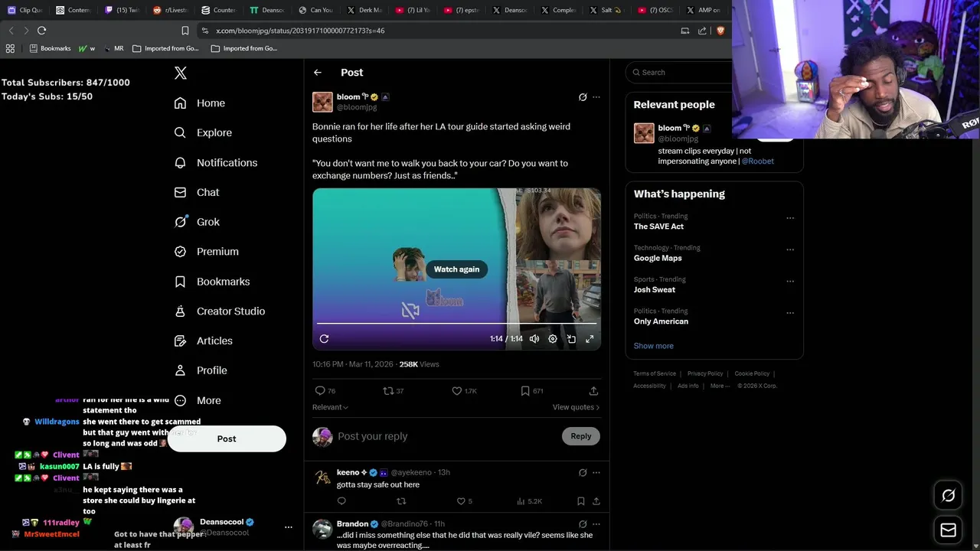Go back using Post header arrow
This screenshot has width=980, height=551.
318,72
